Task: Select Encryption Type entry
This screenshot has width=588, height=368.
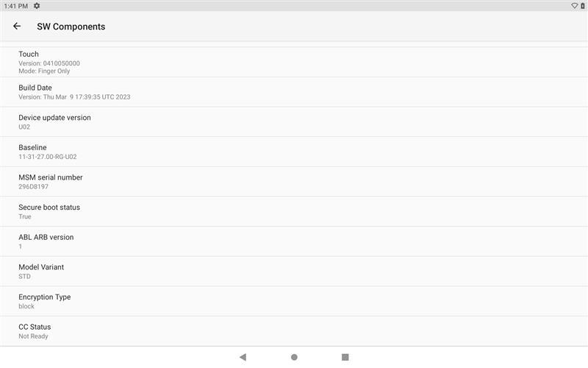Action: coord(294,301)
